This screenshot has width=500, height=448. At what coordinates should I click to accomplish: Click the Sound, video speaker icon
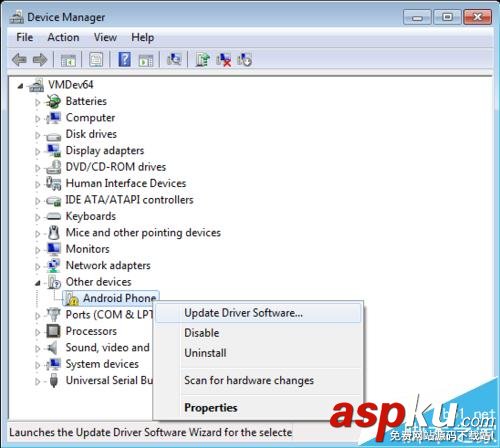coord(53,348)
